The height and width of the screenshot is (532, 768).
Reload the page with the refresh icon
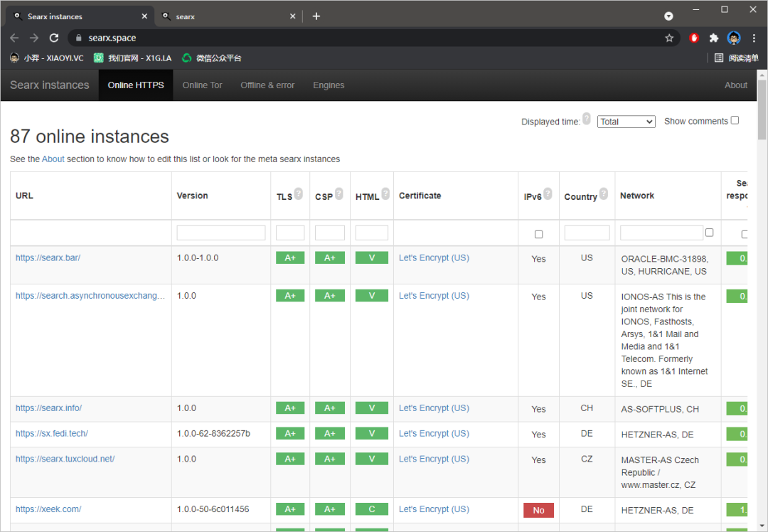[x=54, y=38]
